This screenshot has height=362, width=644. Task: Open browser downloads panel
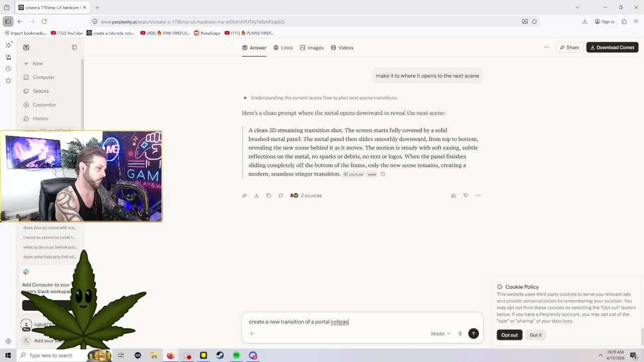(x=585, y=22)
